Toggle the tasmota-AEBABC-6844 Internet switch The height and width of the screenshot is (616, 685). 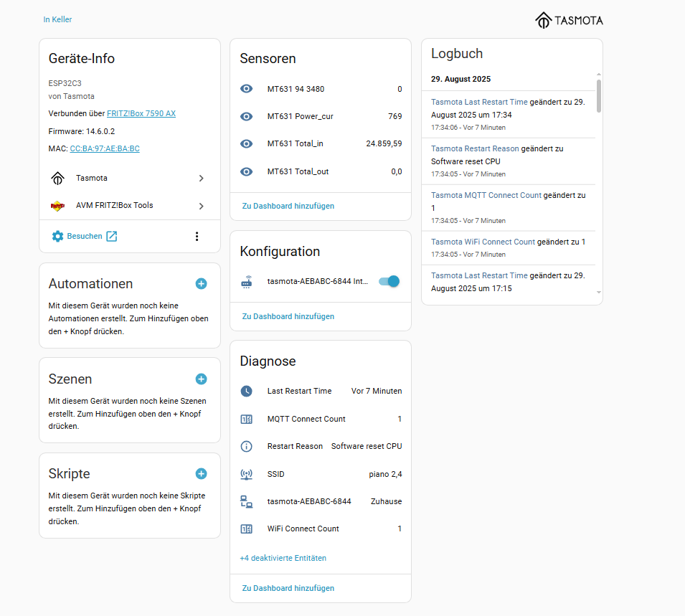[389, 282]
